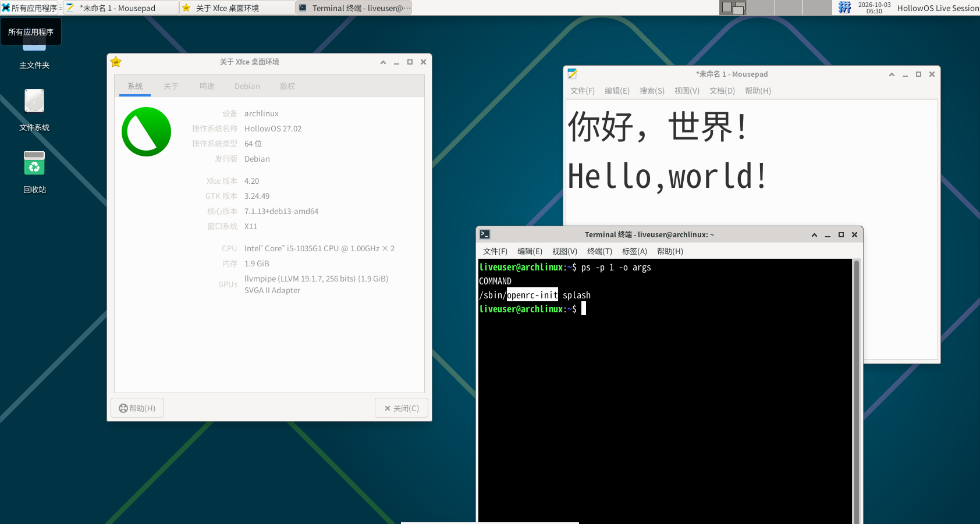Maximize the Terminal window
The width and height of the screenshot is (980, 524).
(x=841, y=235)
